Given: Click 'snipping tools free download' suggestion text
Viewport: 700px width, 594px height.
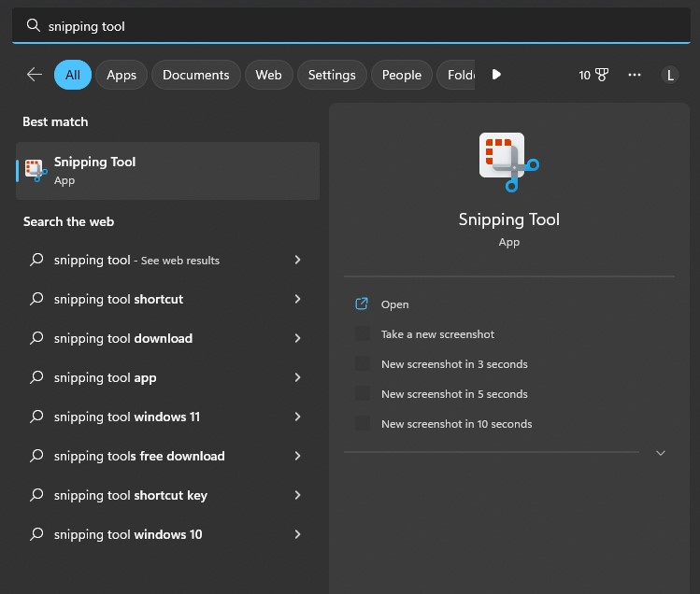Looking at the screenshot, I should click(139, 456).
